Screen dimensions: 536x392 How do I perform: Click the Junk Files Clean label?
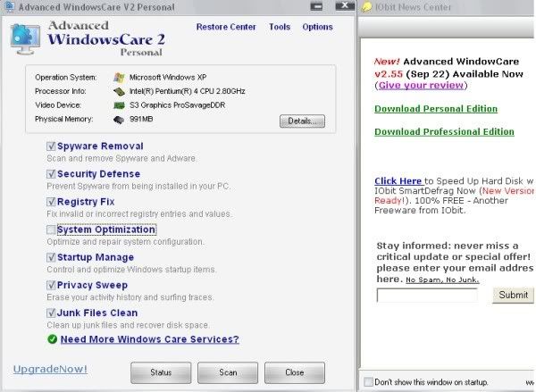click(x=97, y=313)
